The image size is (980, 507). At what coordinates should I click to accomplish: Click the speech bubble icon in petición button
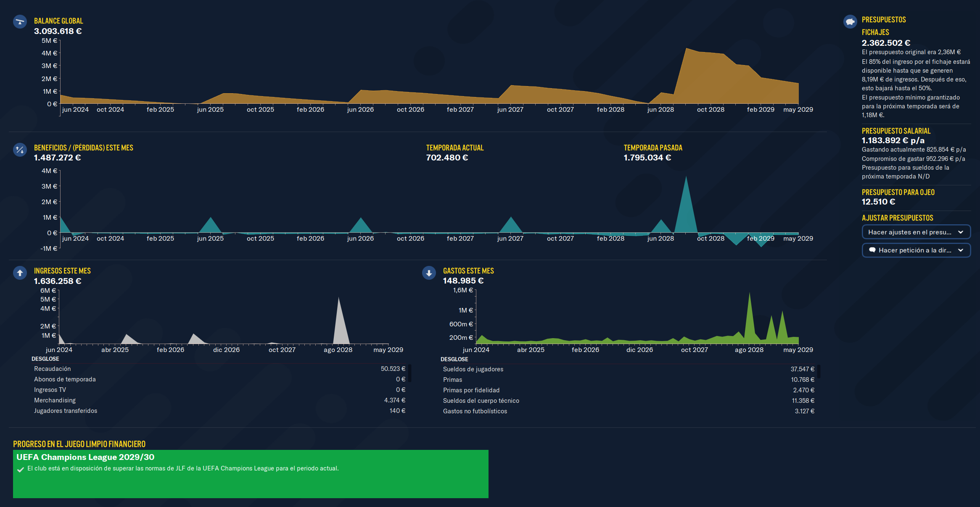(872, 250)
